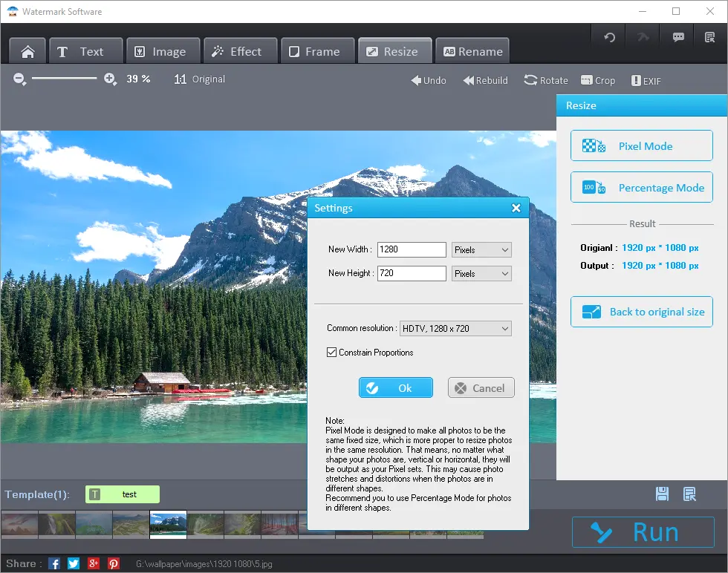Switch to the Effect tab
Image resolution: width=728 pixels, height=573 pixels.
241,51
